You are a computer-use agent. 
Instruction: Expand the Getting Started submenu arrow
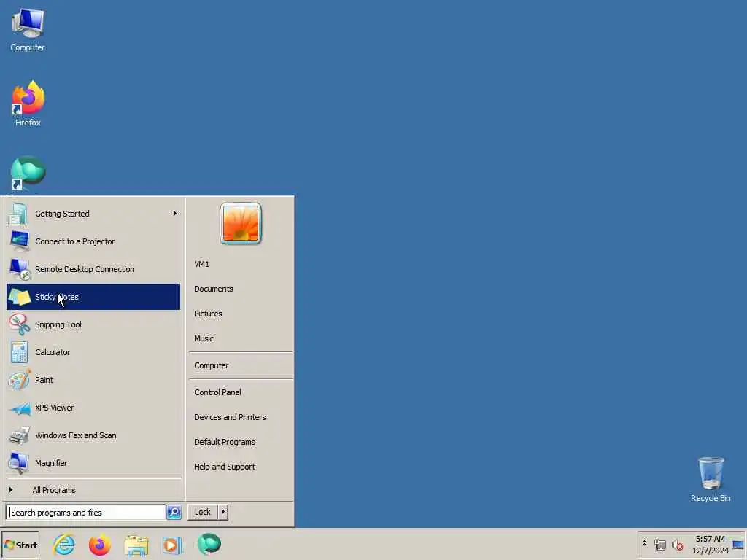pos(175,214)
